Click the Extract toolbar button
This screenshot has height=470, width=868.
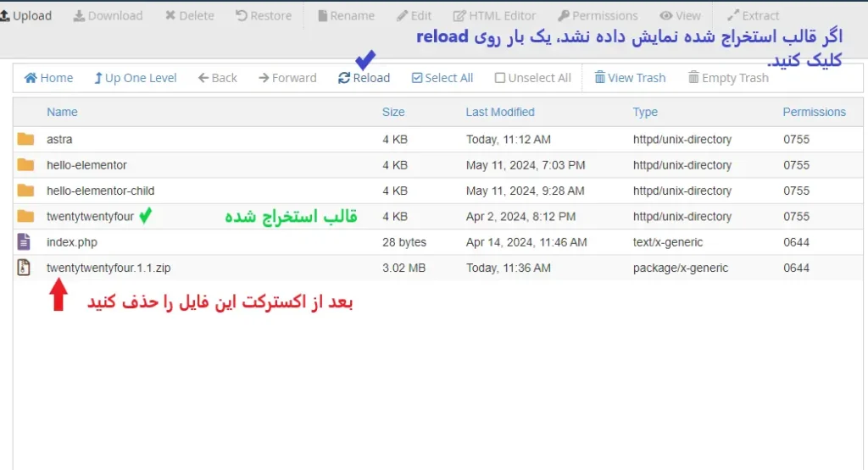click(753, 15)
